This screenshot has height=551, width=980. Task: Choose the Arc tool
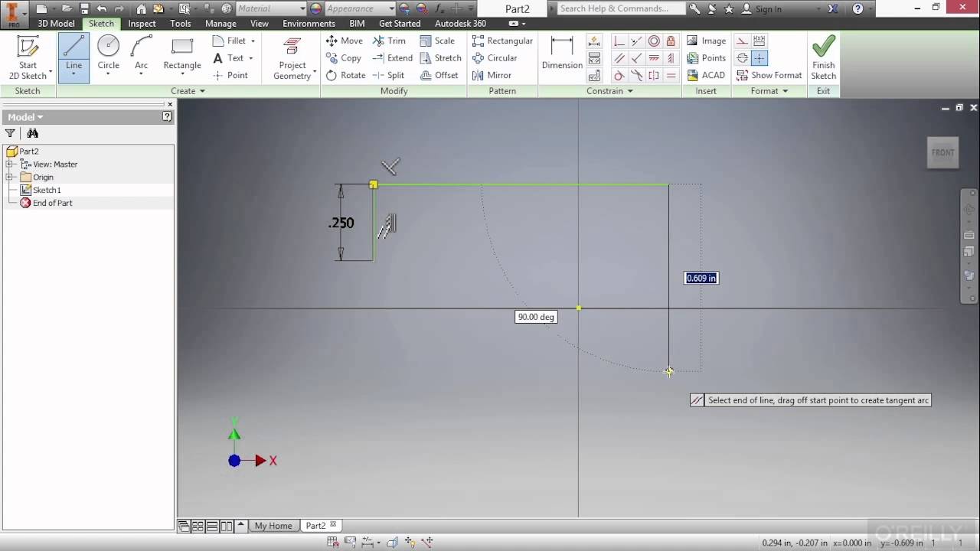tap(142, 54)
